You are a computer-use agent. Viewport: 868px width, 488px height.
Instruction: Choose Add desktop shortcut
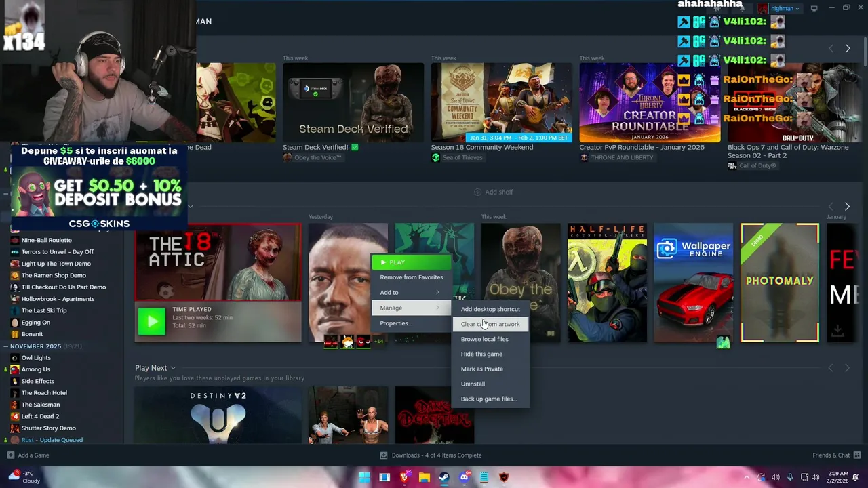point(490,309)
